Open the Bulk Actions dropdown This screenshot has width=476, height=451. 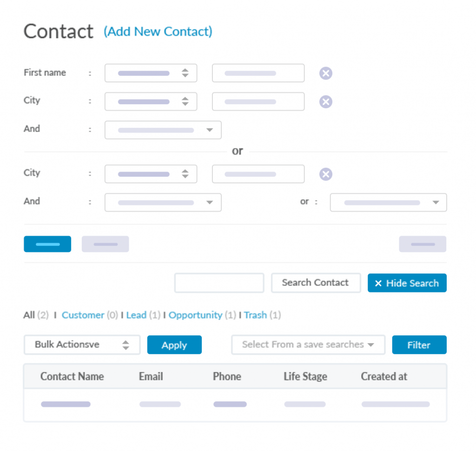[82, 345]
